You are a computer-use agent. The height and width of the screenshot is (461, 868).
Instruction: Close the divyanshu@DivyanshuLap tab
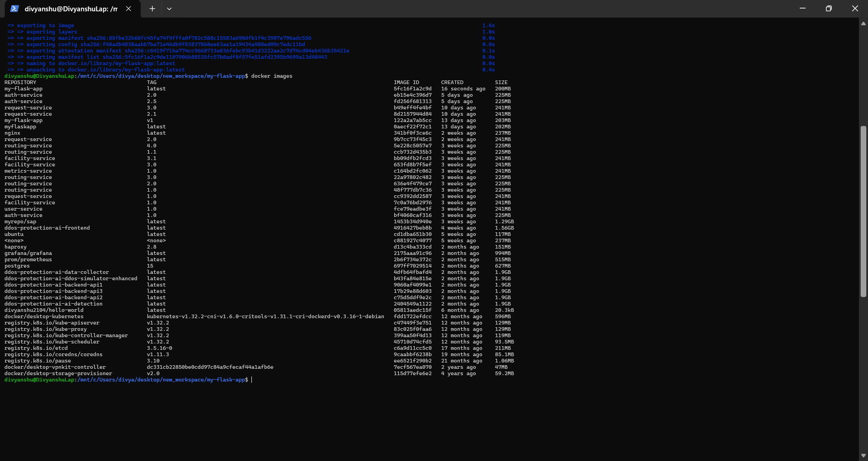pyautogui.click(x=128, y=9)
